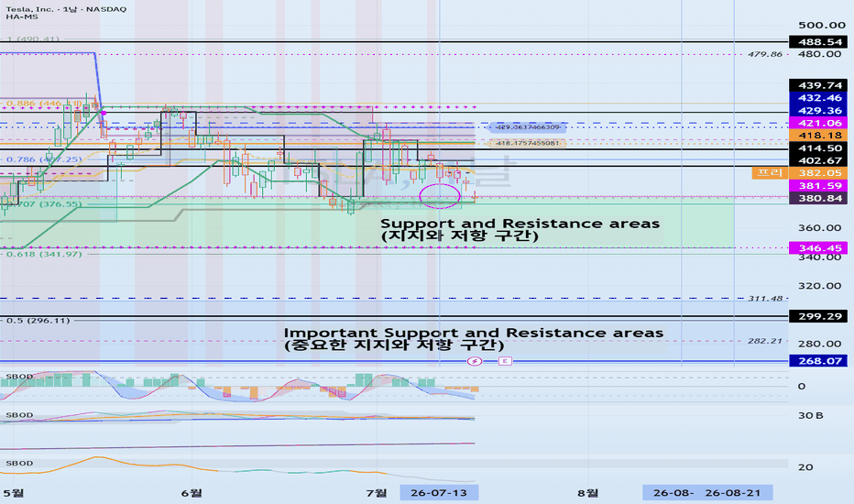Select the 0.618 (341.97) Fibonacci label
854x504 pixels.
tap(44, 255)
